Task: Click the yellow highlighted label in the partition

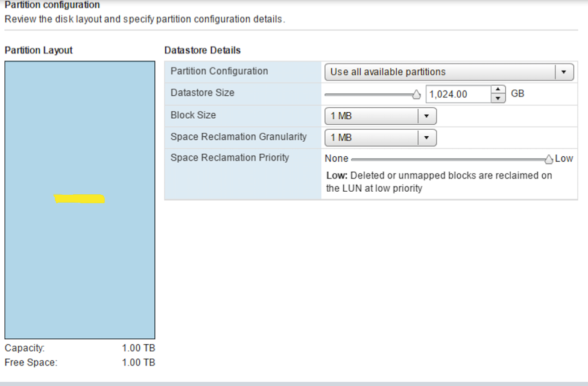Action: tap(80, 199)
